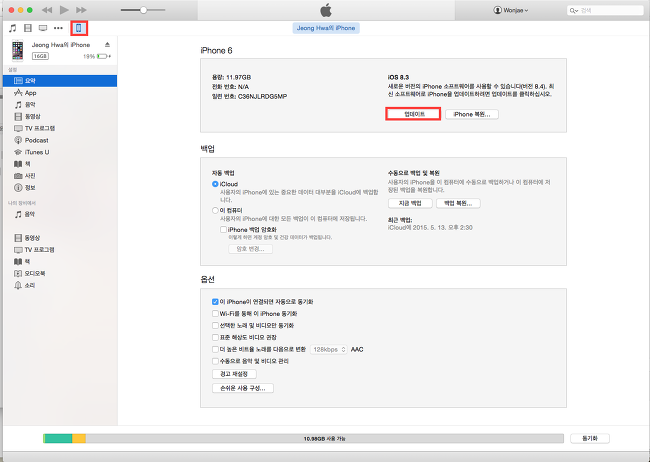Image resolution: width=650 pixels, height=462 pixels.
Task: Click the 동기화 sync button
Action: (x=590, y=438)
